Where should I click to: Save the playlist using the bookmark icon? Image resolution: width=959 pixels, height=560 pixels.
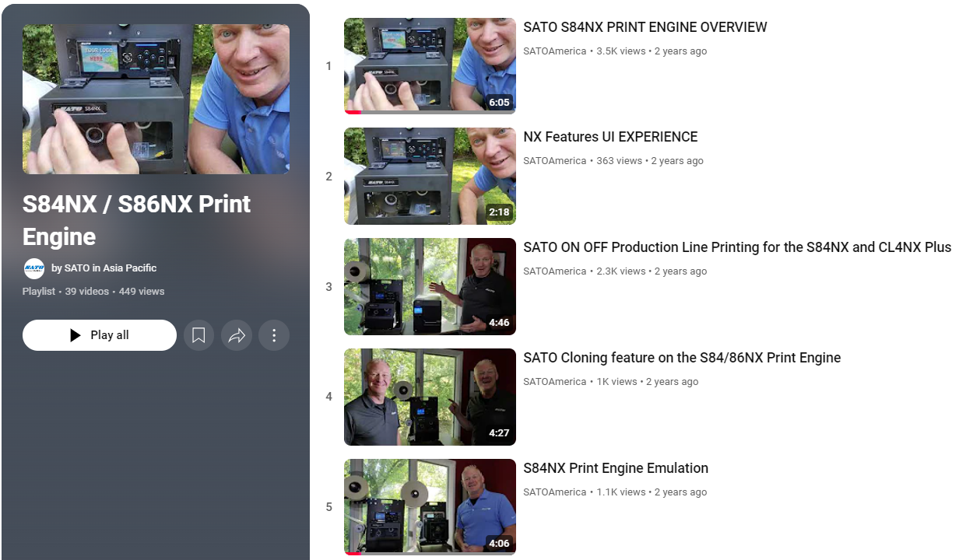[x=198, y=335]
